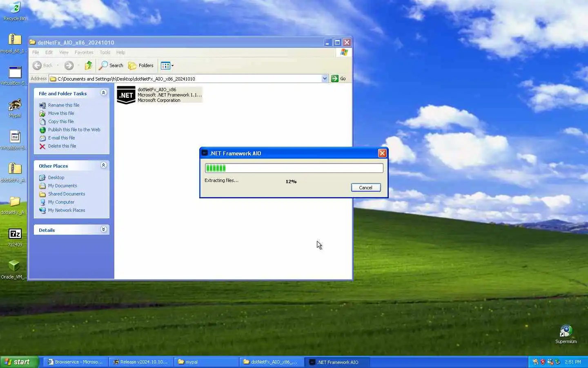588x368 pixels.
Task: Click the extraction progress bar
Action: point(294,168)
